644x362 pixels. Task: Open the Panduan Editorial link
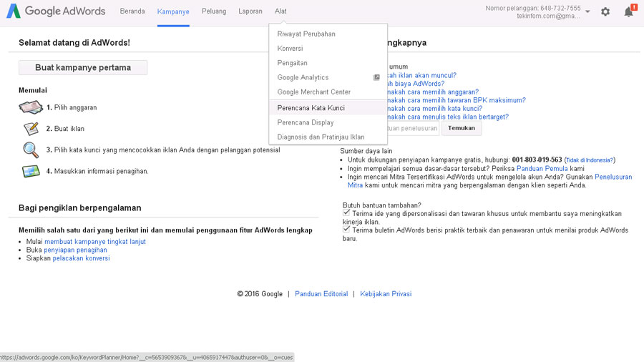[321, 294]
